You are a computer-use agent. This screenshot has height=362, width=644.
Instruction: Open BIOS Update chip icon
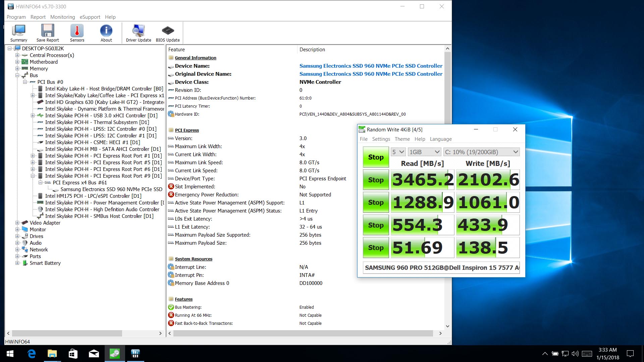[168, 33]
